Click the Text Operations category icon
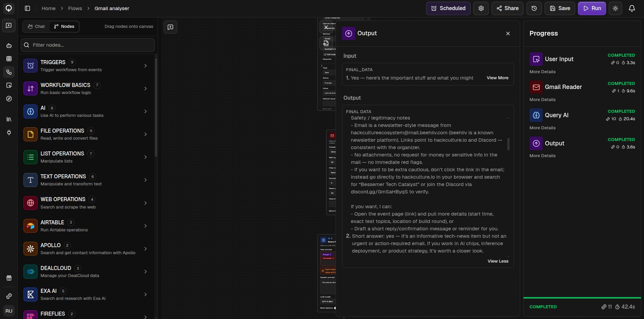The height and width of the screenshot is (319, 644). (x=31, y=180)
